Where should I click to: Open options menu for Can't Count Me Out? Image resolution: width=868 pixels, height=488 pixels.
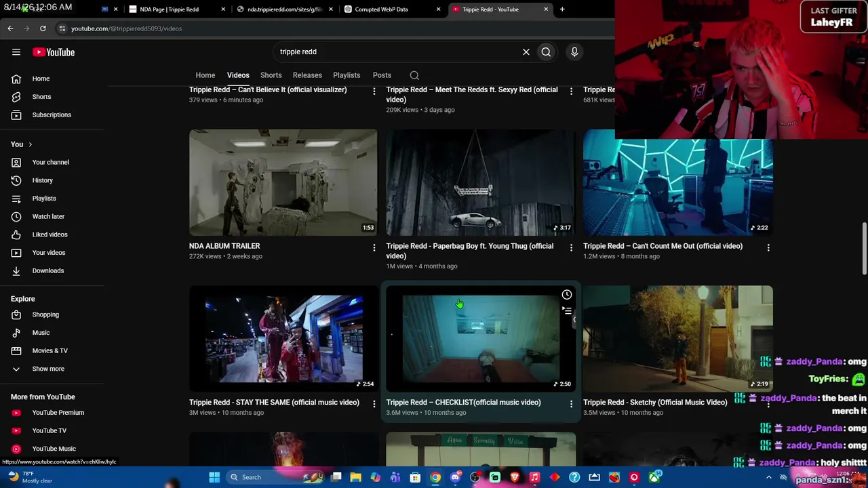coord(768,248)
